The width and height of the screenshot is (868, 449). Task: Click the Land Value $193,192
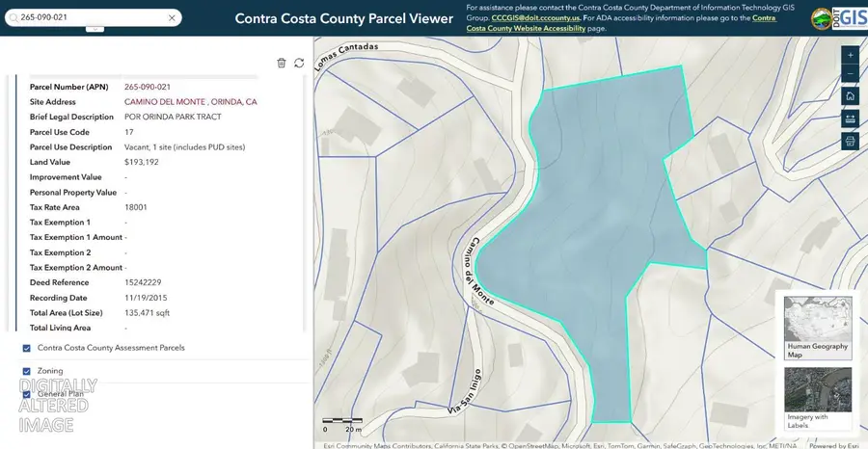coord(142,162)
